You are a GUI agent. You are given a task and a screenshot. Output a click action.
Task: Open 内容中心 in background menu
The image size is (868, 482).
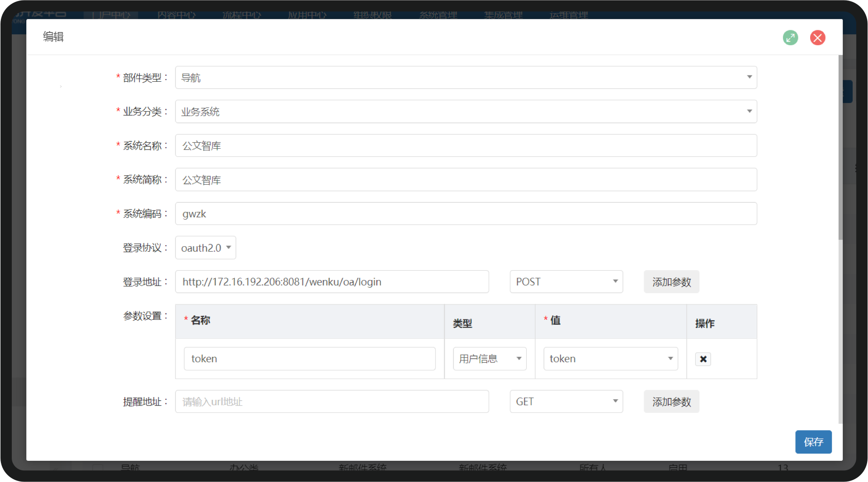[x=176, y=15]
